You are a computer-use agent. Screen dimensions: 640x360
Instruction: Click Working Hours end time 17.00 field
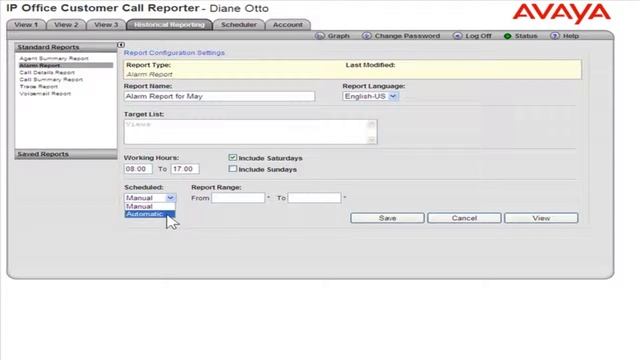(185, 169)
